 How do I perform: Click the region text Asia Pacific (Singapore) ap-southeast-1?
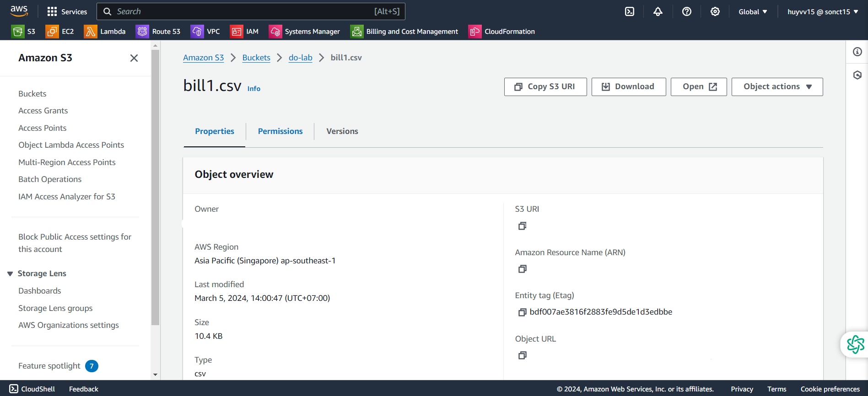coord(265,261)
